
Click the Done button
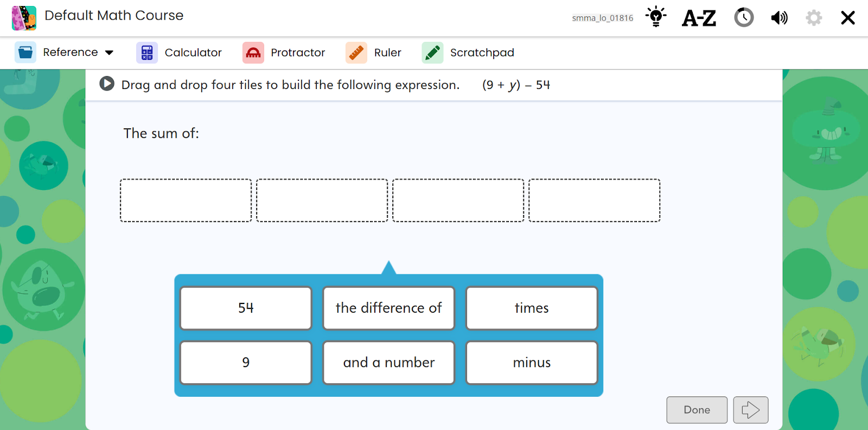[x=697, y=410]
